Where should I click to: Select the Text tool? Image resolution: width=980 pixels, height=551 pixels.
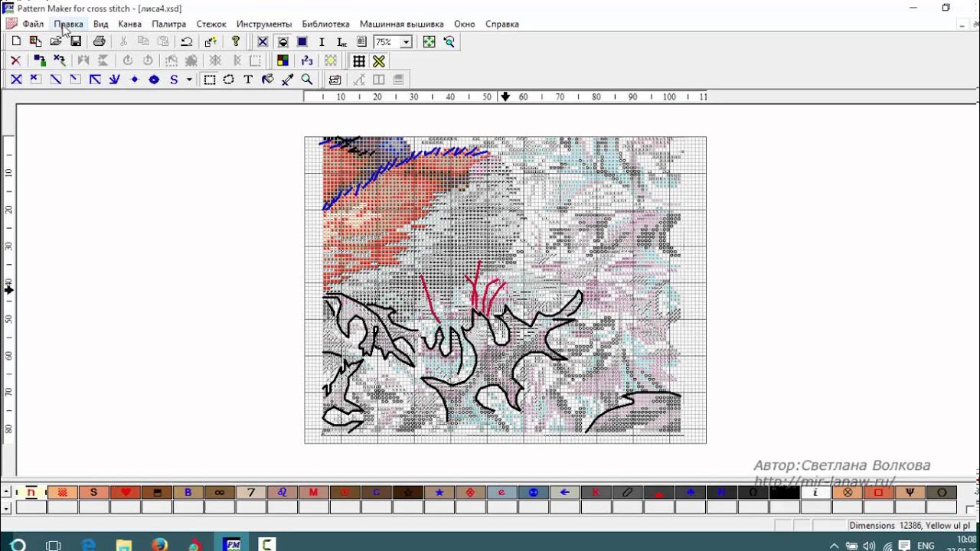[248, 80]
